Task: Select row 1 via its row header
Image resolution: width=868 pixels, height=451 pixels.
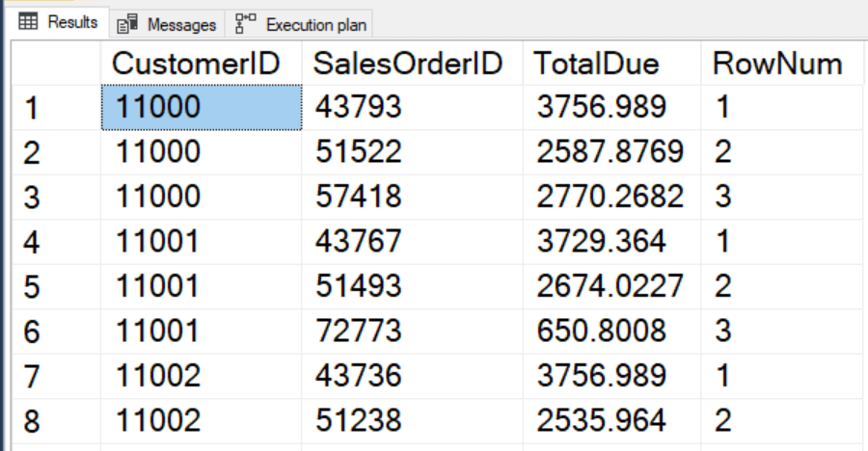Action: [57, 107]
